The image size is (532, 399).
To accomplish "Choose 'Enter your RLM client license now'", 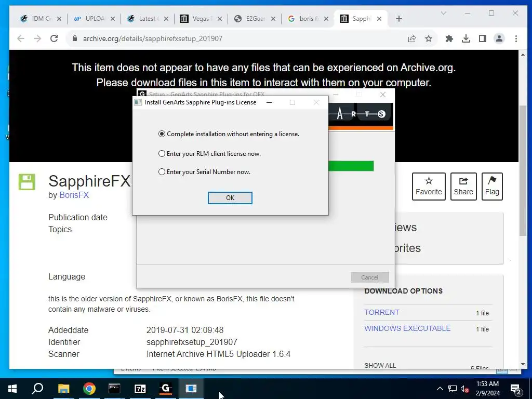I will pyautogui.click(x=210, y=154).
